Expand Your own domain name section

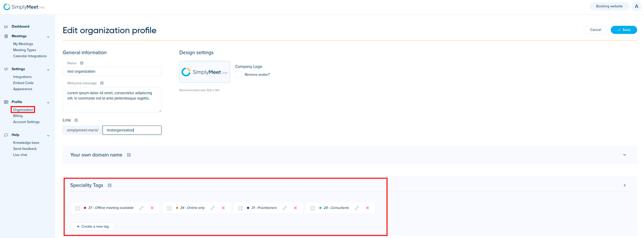[624, 155]
